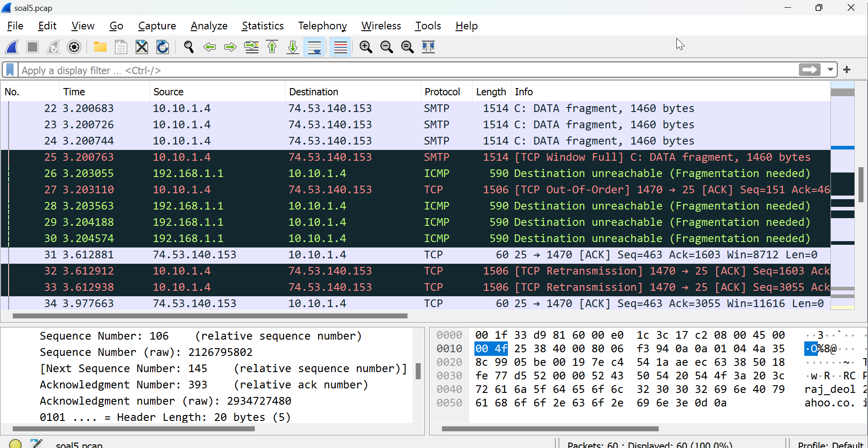
Task: Open the filter bookmark menu
Action: pos(9,70)
